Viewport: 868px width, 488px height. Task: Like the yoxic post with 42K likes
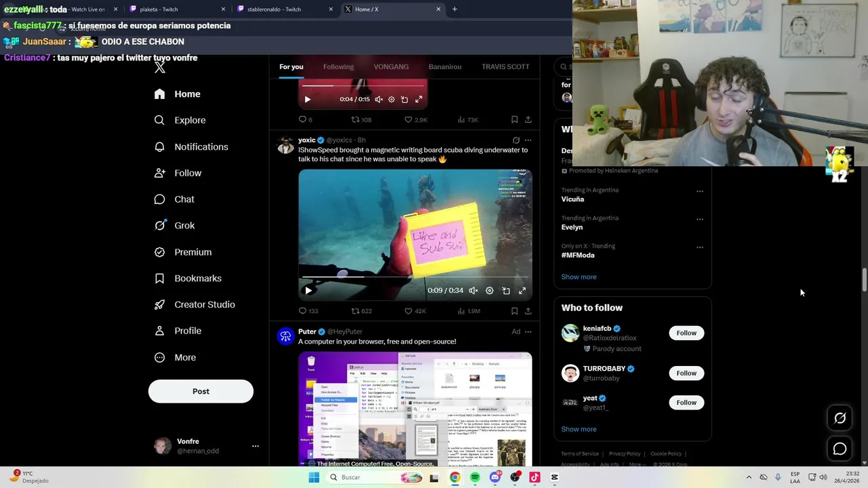pos(415,311)
